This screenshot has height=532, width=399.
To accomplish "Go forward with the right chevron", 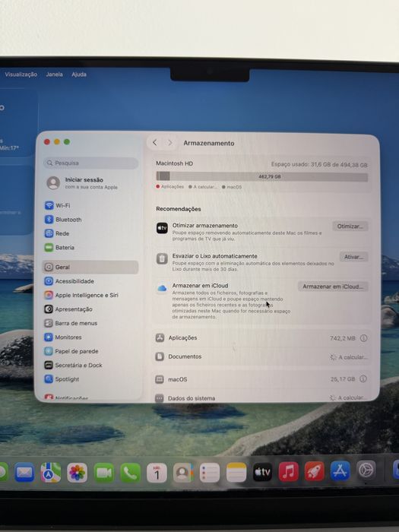I will pos(170,143).
